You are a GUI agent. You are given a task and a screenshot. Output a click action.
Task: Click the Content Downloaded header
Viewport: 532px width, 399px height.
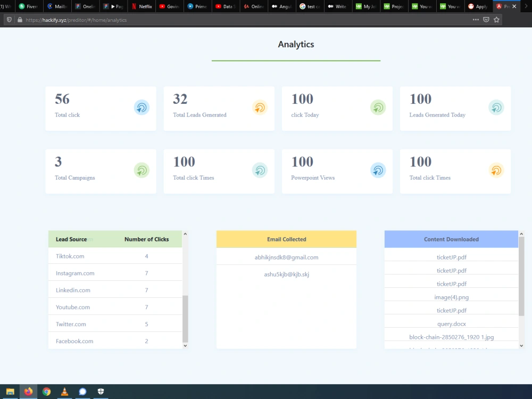pyautogui.click(x=451, y=239)
